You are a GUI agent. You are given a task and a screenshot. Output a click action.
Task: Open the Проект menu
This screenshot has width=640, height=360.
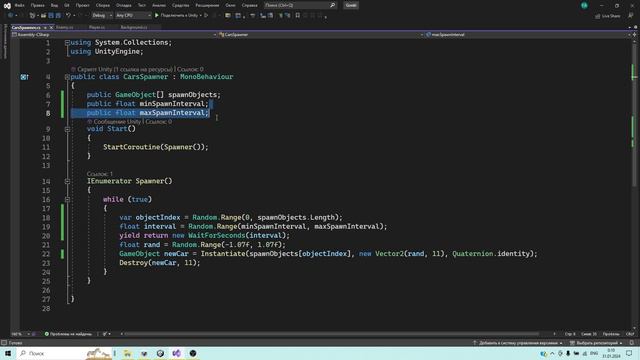(x=82, y=5)
